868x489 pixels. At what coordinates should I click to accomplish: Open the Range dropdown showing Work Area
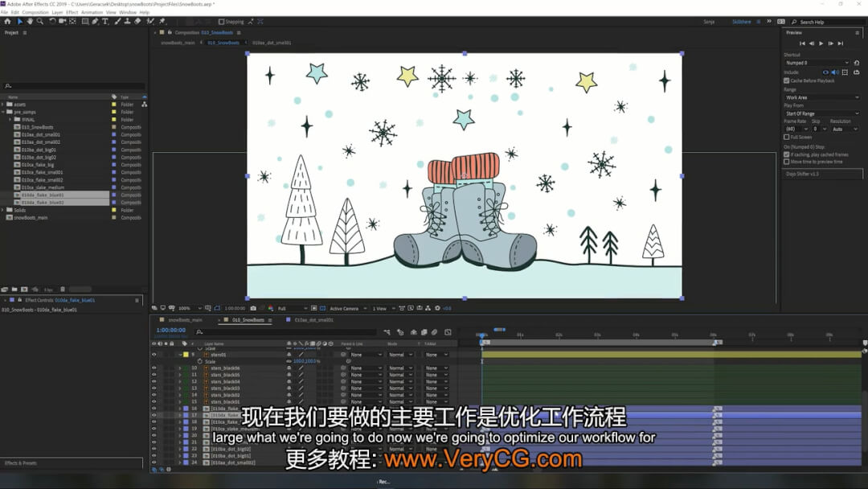821,97
